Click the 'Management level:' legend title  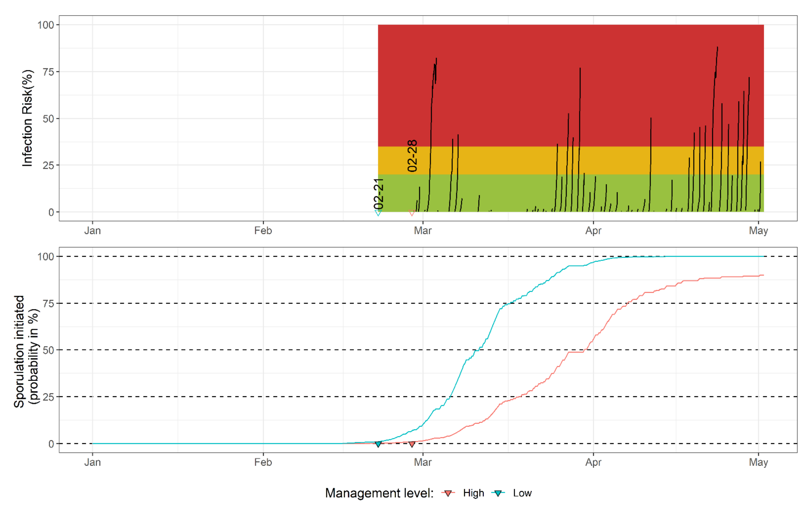pos(379,493)
